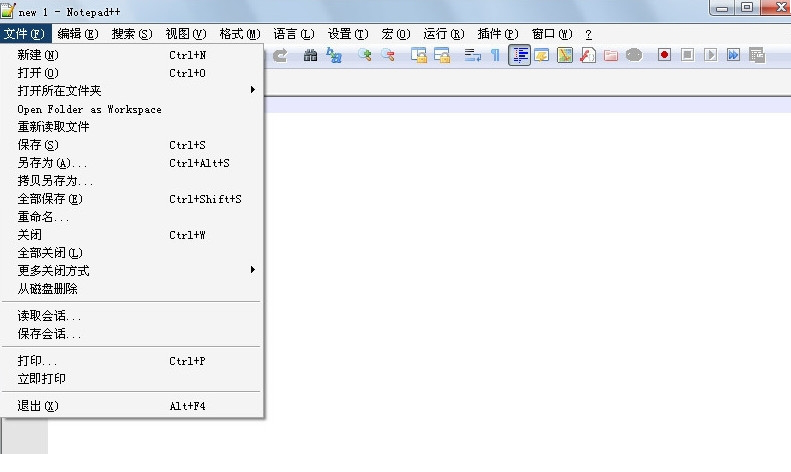Image resolution: width=791 pixels, height=472 pixels.
Task: Toggle synchronize horizontal scrolling icon
Action: click(442, 55)
